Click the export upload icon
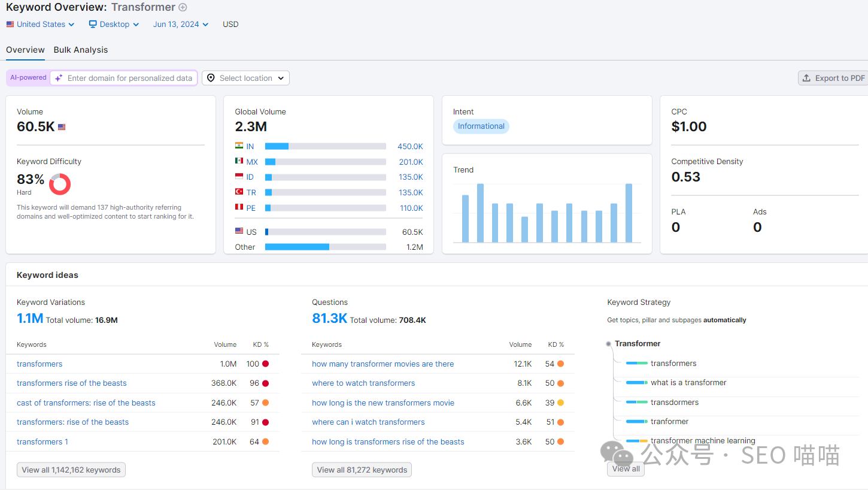The height and width of the screenshot is (490, 868). 806,78
